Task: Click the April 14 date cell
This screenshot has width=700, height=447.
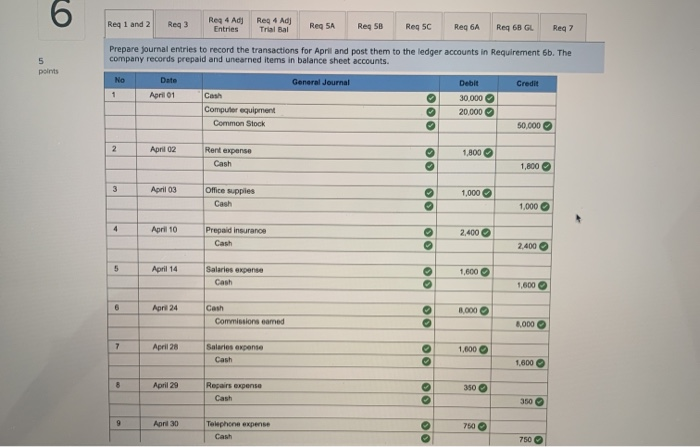Action: point(171,269)
